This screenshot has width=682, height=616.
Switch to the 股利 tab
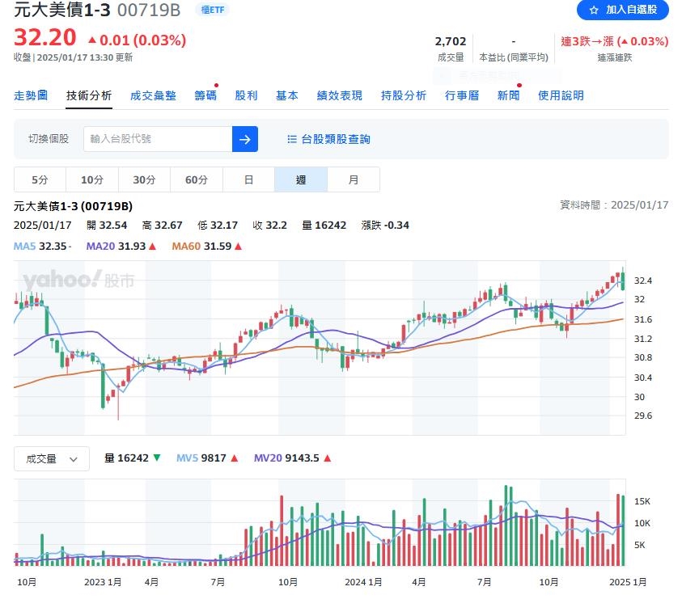pos(246,95)
